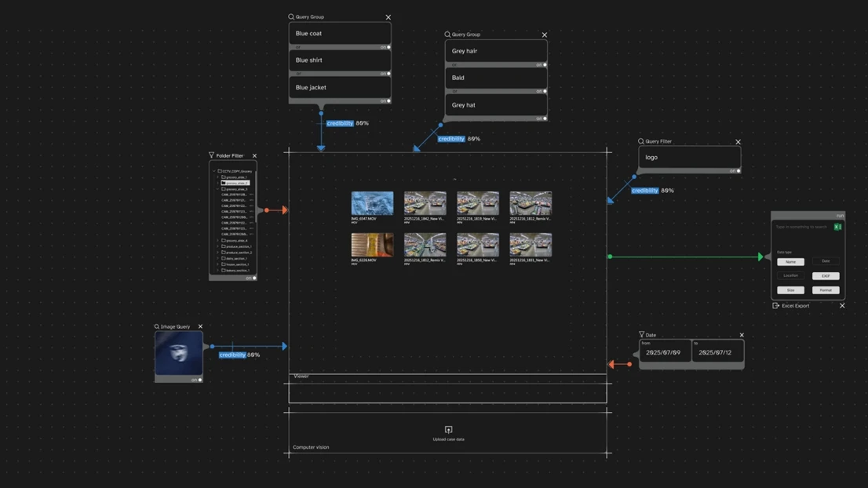Viewport: 868px width, 488px height.
Task: Collapse the CCTV_COPY_Grocery root folder
Action: tap(214, 171)
